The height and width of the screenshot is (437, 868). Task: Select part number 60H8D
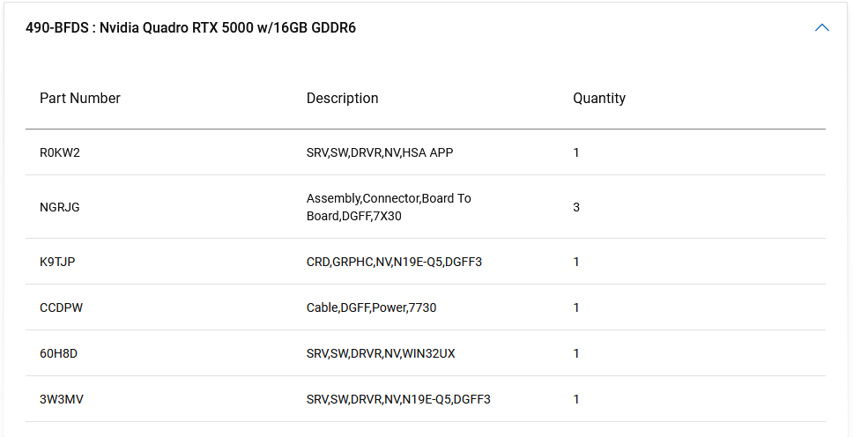tap(59, 353)
